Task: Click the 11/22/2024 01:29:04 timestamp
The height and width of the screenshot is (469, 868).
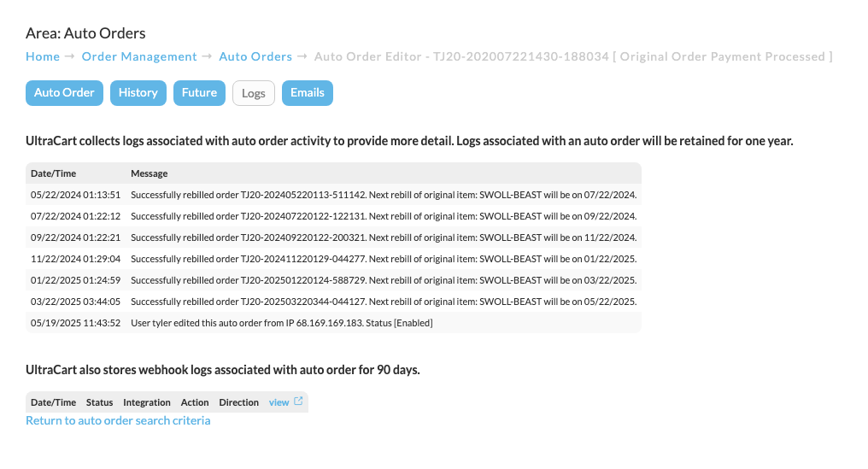Action: tap(75, 259)
